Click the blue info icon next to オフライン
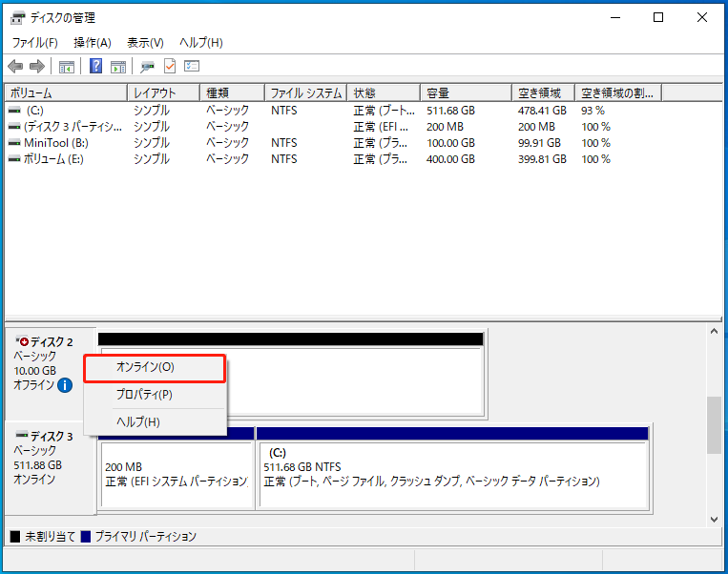The width and height of the screenshot is (728, 574). [65, 384]
